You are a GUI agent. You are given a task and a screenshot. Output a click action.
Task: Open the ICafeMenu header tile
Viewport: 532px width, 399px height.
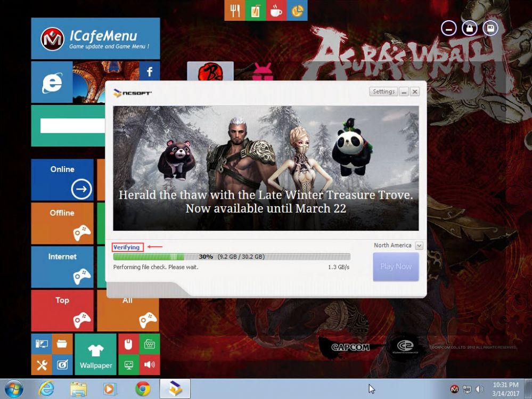click(95, 39)
